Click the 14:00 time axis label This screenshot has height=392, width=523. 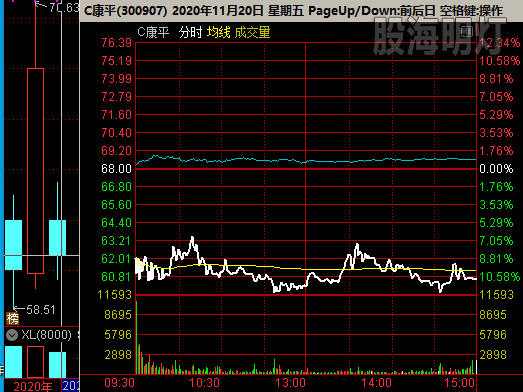point(377,383)
